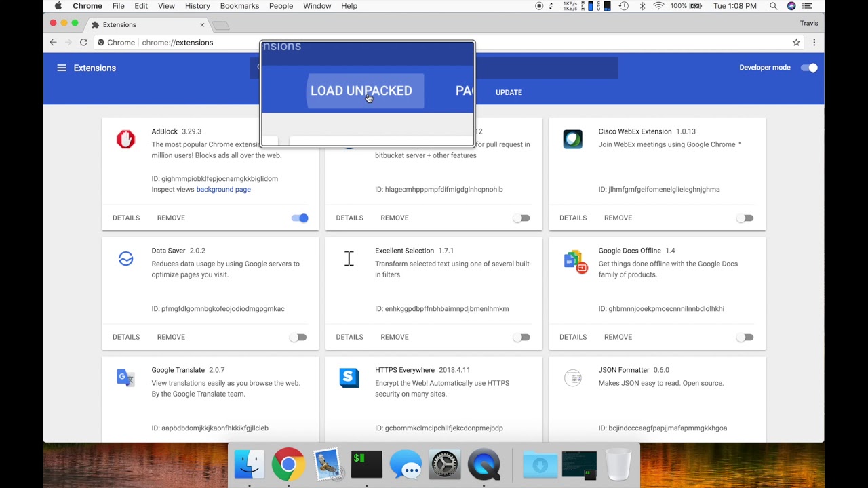Open Time Machine menu bar icon
This screenshot has height=488, width=868.
tap(624, 6)
